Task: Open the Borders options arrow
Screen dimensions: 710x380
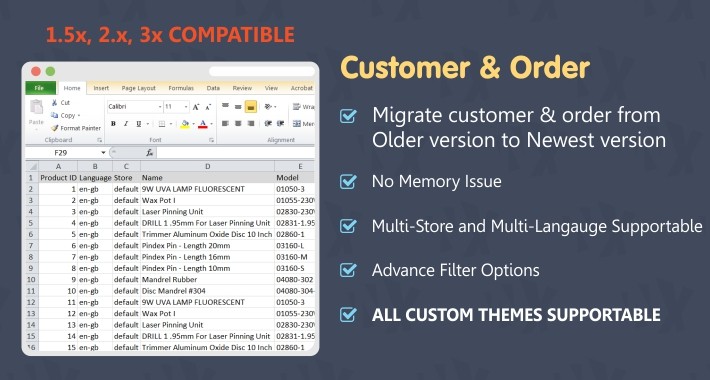Action: pyautogui.click(x=171, y=124)
